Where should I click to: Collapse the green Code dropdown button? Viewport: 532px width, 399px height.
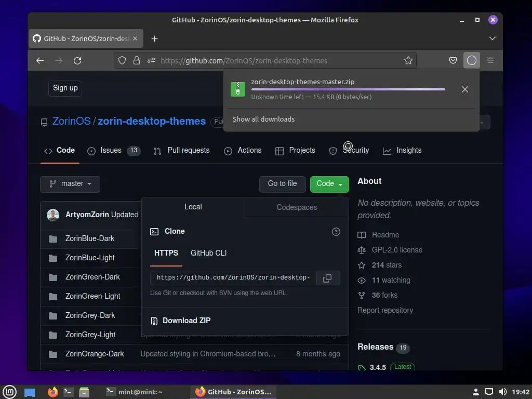(x=329, y=184)
